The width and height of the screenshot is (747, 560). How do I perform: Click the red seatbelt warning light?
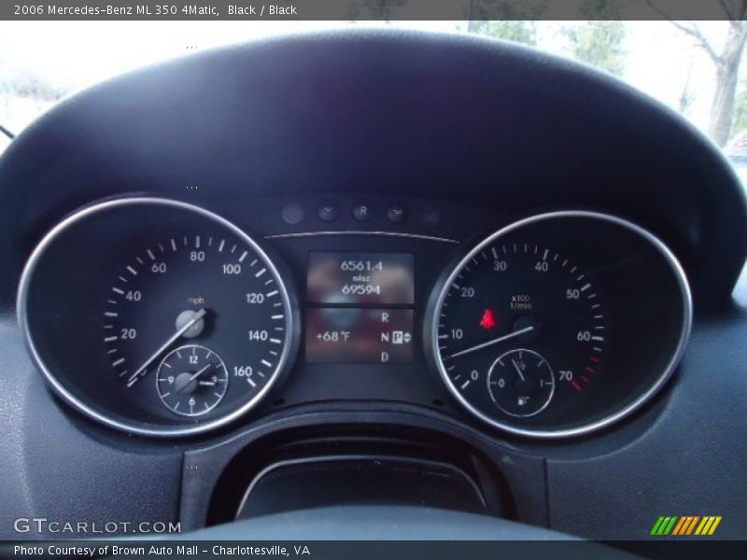click(486, 319)
